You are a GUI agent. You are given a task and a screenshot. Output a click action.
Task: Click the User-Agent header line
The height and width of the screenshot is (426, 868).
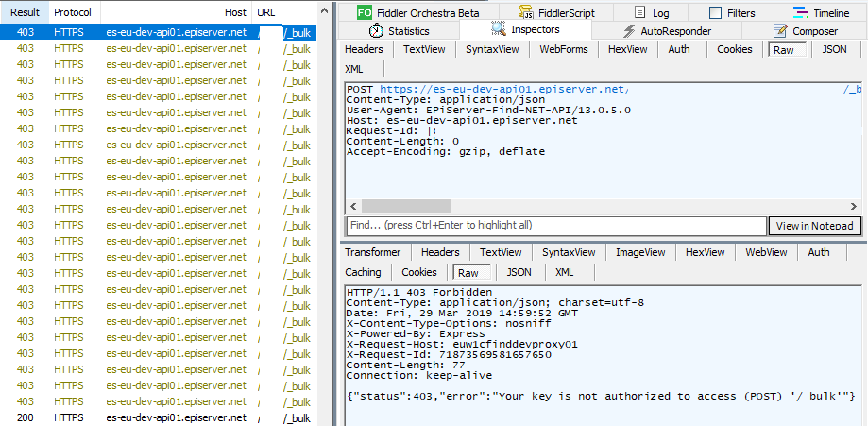[489, 110]
